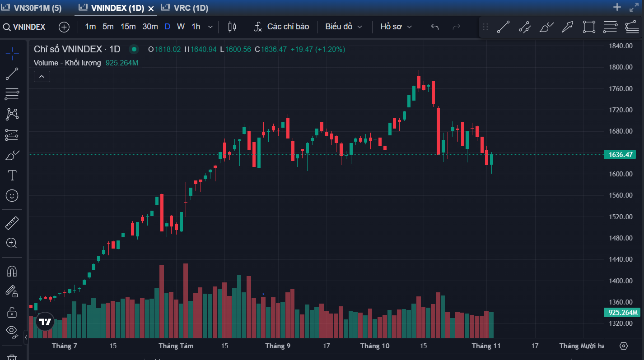Open Các chỉ báo indicators
Viewport: 644px width, 360px height.
[281, 27]
